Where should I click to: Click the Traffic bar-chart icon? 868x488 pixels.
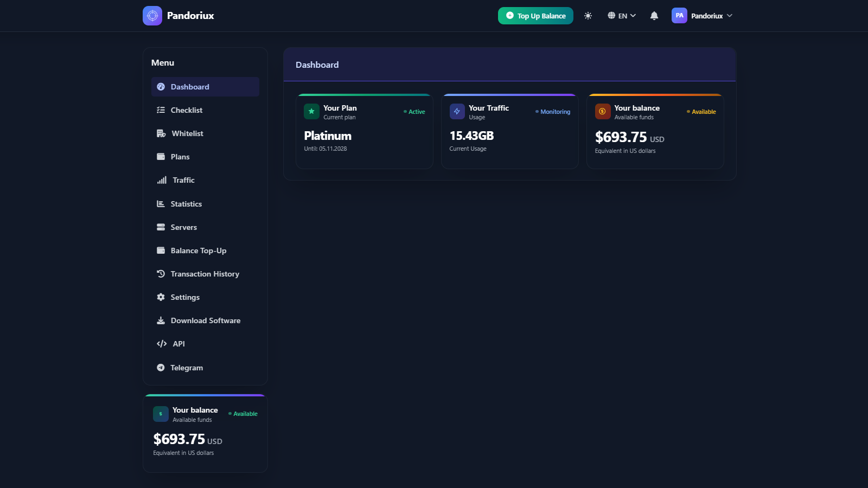[x=162, y=180]
